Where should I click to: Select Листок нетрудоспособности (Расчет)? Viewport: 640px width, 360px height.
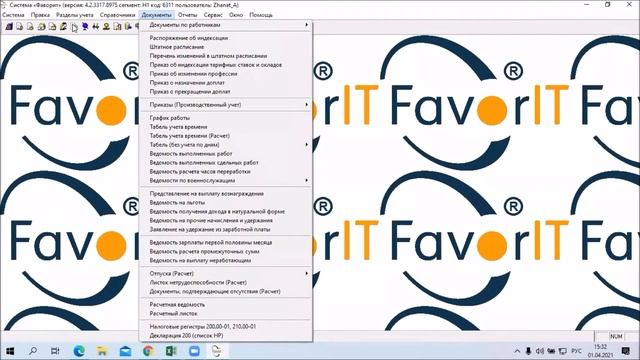click(x=226, y=282)
